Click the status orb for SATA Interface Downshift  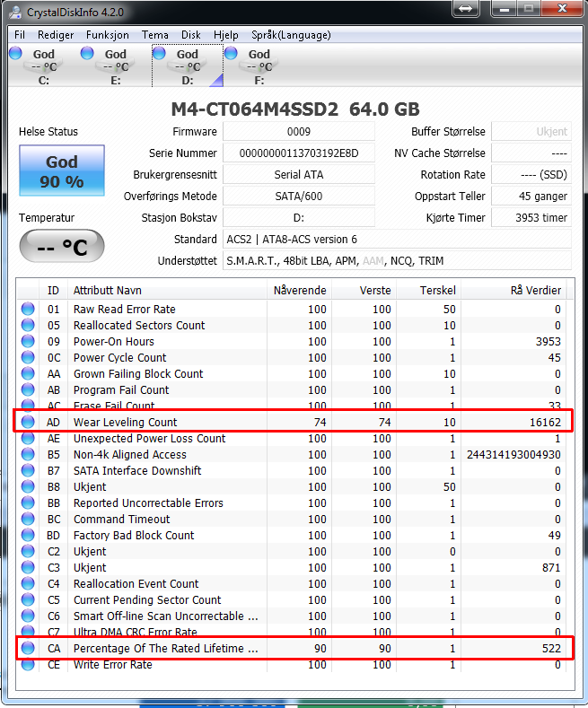(x=28, y=470)
